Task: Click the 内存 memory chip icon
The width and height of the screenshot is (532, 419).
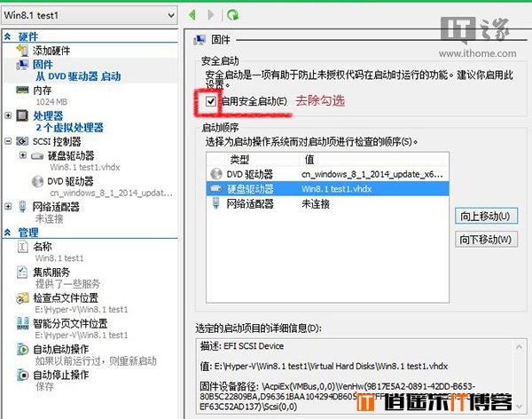Action: pyautogui.click(x=22, y=90)
